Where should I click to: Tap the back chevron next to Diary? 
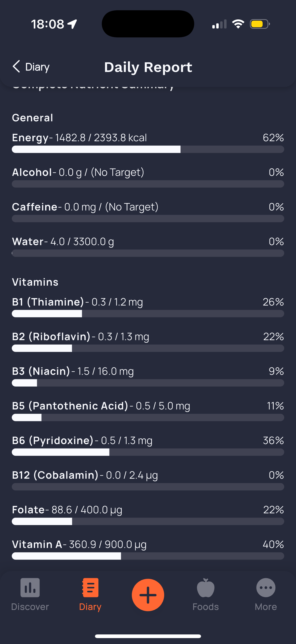[16, 67]
